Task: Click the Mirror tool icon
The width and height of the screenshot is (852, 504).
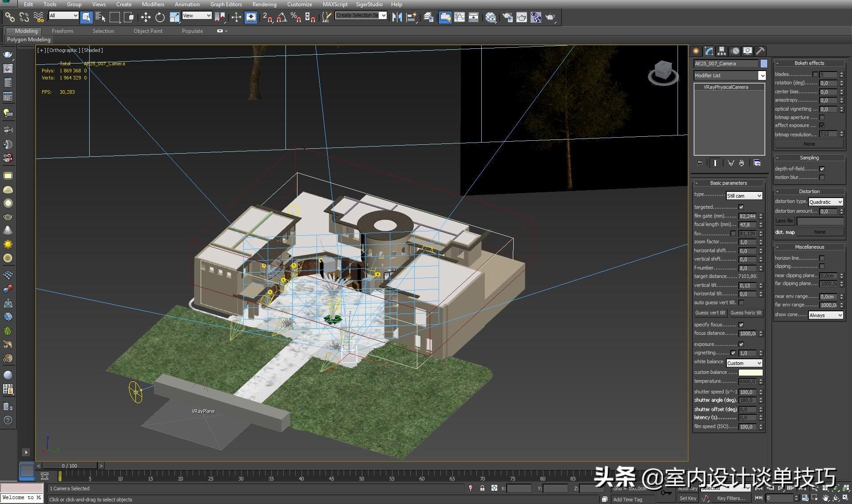Action: pos(397,17)
